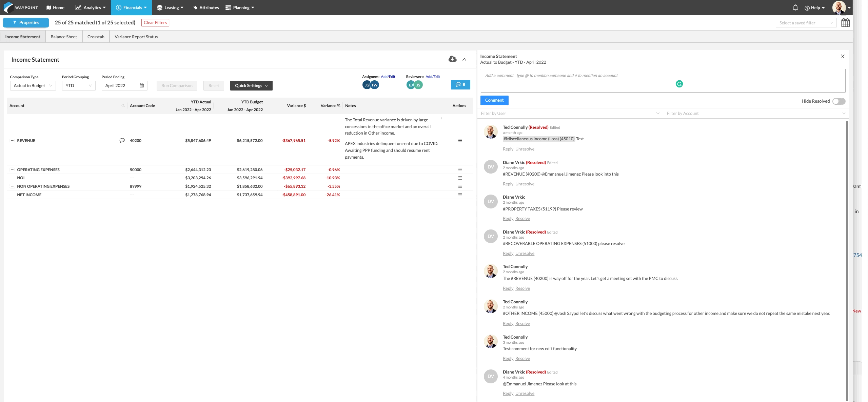Click the REVENUE row comment bubble icon
Screen dimensions: 868x402
point(122,140)
